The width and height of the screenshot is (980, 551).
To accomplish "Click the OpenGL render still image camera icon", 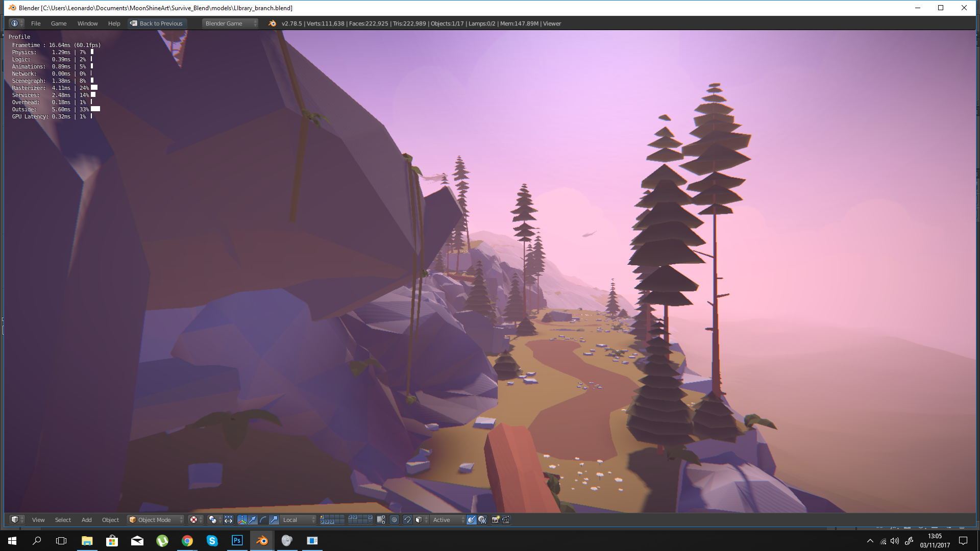I will click(x=495, y=520).
